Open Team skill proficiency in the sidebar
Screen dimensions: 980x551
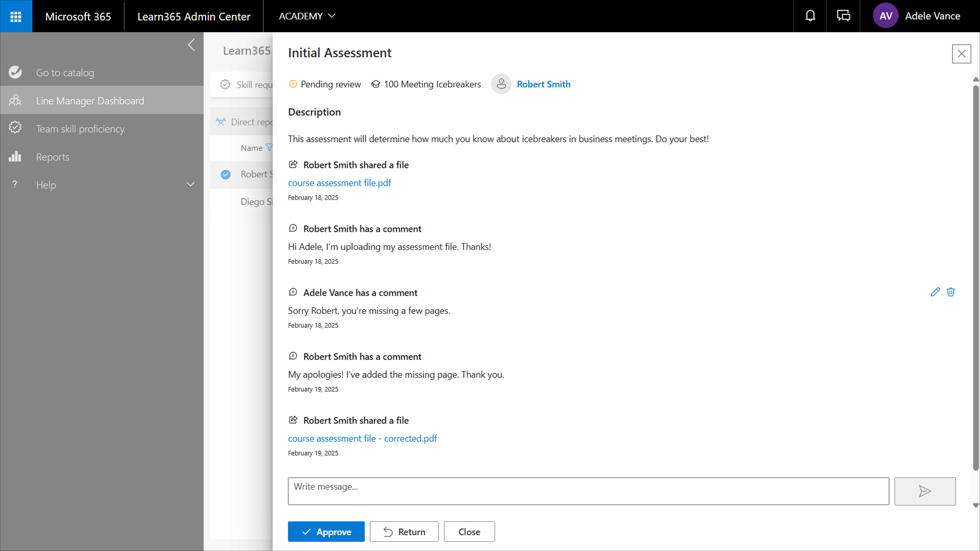click(80, 129)
